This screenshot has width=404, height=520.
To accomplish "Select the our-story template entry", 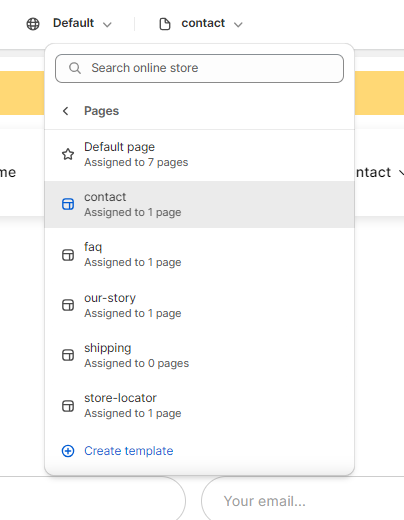I will tap(199, 305).
